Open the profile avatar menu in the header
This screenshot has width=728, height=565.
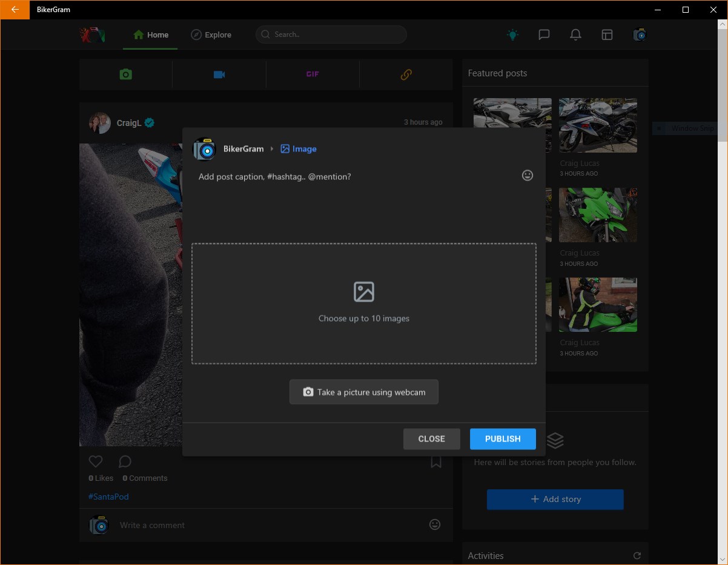pyautogui.click(x=640, y=35)
